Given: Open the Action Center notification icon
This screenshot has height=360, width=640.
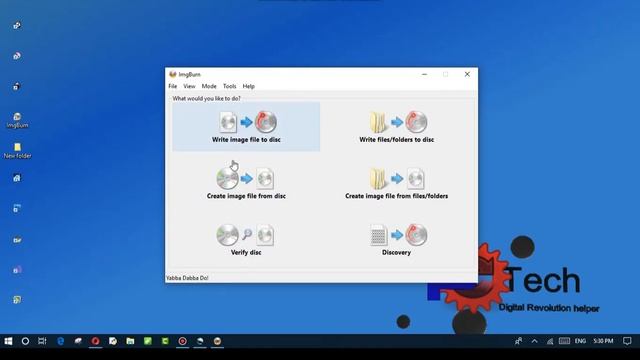Looking at the screenshot, I should [x=627, y=341].
